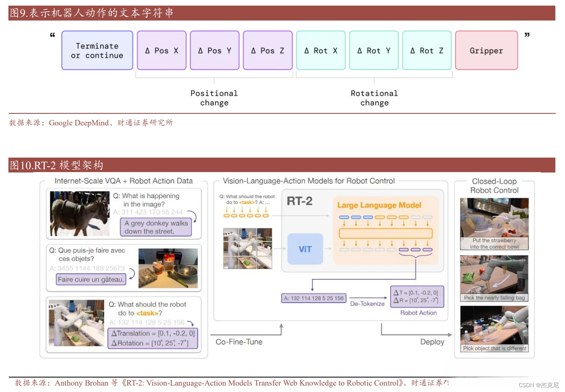Click the 'Positional change' label

point(214,98)
